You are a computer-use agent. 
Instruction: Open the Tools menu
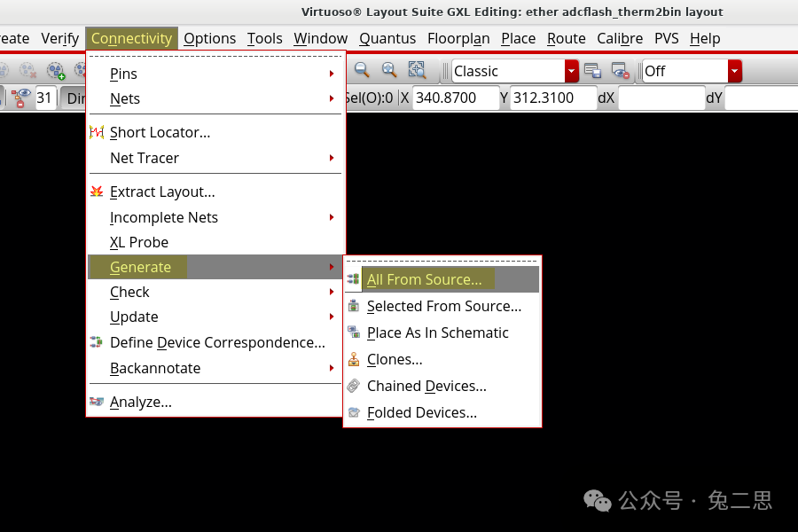[264, 39]
